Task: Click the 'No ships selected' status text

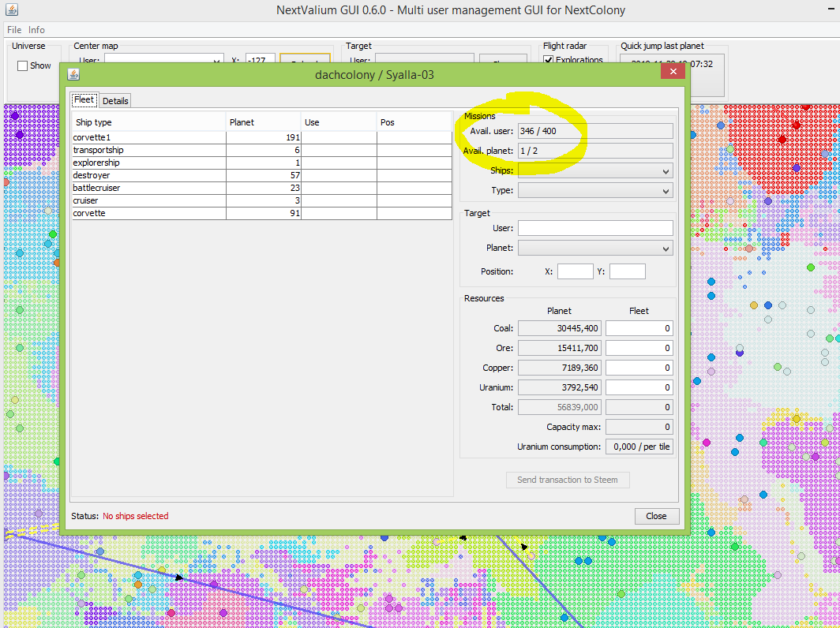Action: coord(136,516)
